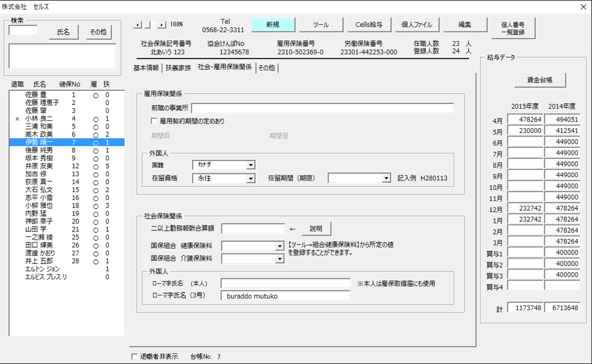This screenshot has height=364, width=592.
Task: Switch to the 扶養家族 tab
Action: (x=178, y=68)
